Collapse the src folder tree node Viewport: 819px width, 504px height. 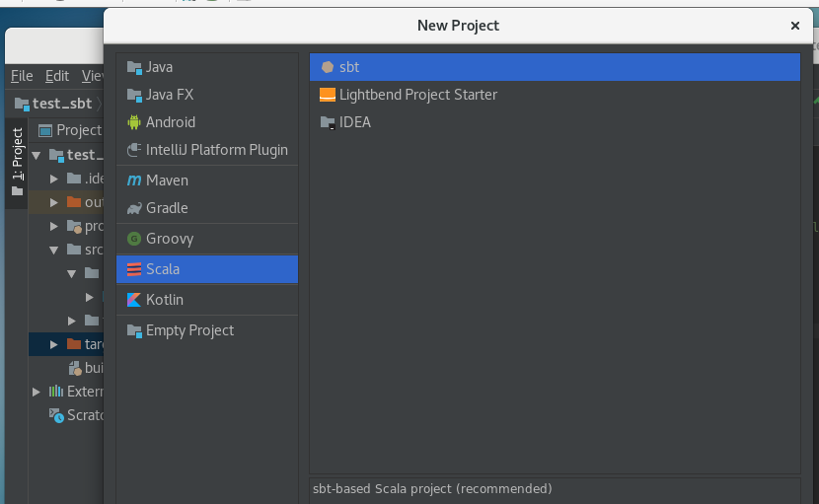(x=55, y=250)
